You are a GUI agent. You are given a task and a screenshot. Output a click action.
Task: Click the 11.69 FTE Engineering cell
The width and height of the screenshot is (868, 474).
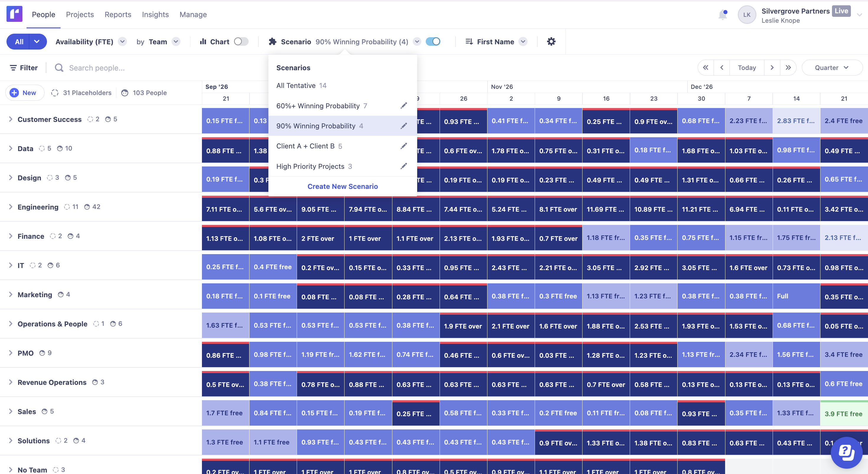pos(606,209)
